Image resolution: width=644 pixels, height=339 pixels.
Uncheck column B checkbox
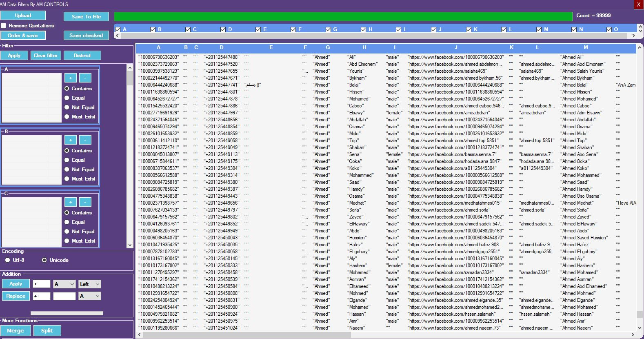[x=153, y=29]
